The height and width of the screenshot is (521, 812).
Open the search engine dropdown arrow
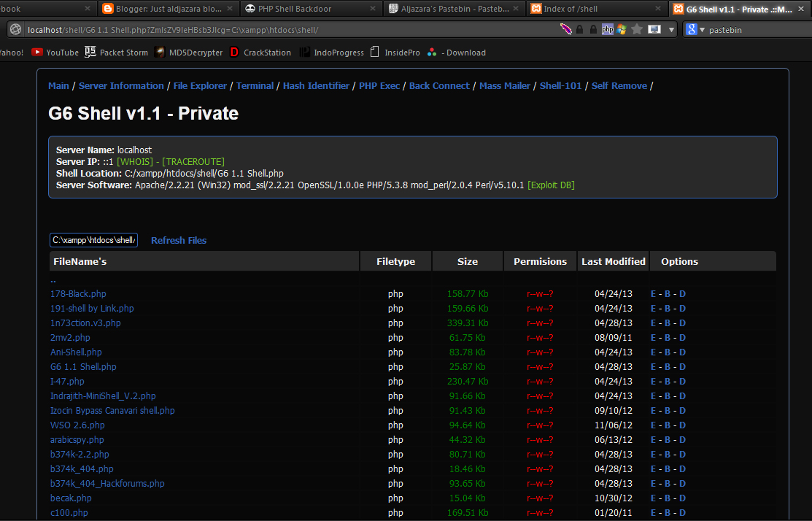pos(703,29)
